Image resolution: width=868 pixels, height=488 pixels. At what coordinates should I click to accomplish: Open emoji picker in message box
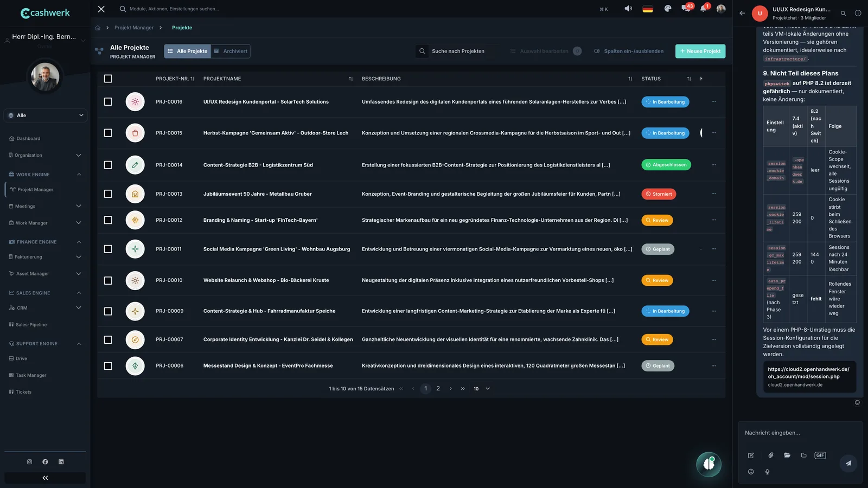tap(751, 471)
